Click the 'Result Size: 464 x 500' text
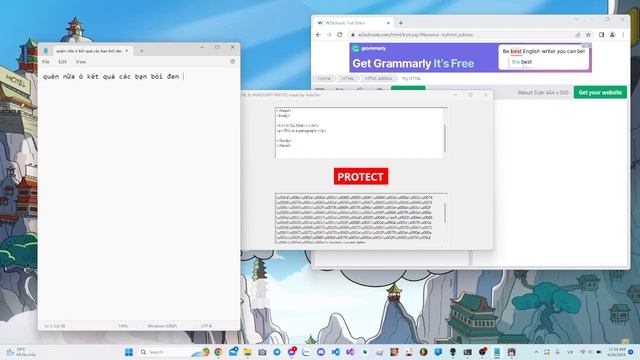This screenshot has width=640, height=360. click(543, 93)
